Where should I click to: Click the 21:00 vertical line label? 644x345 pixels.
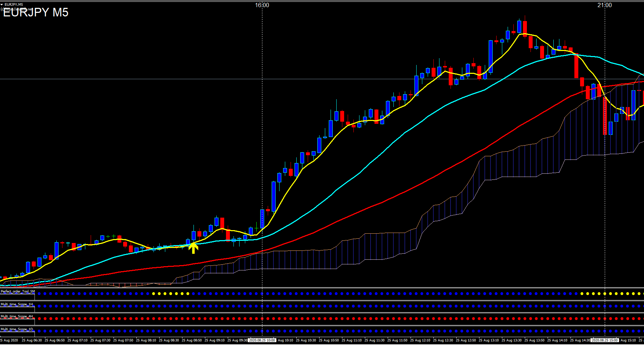[604, 5]
